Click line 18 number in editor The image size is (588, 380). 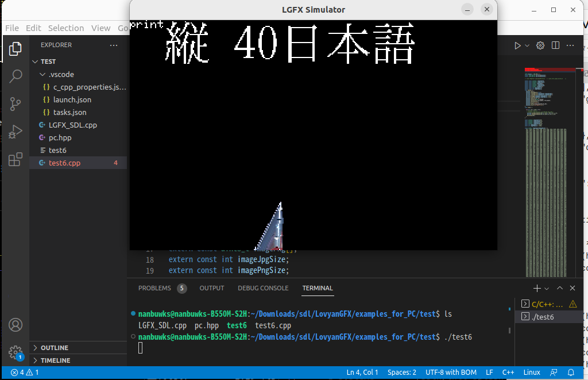(x=150, y=260)
